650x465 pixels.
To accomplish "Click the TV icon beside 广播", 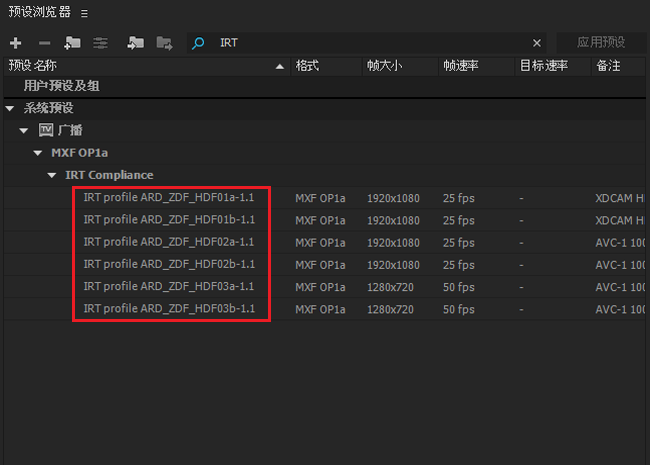I will click(x=46, y=130).
